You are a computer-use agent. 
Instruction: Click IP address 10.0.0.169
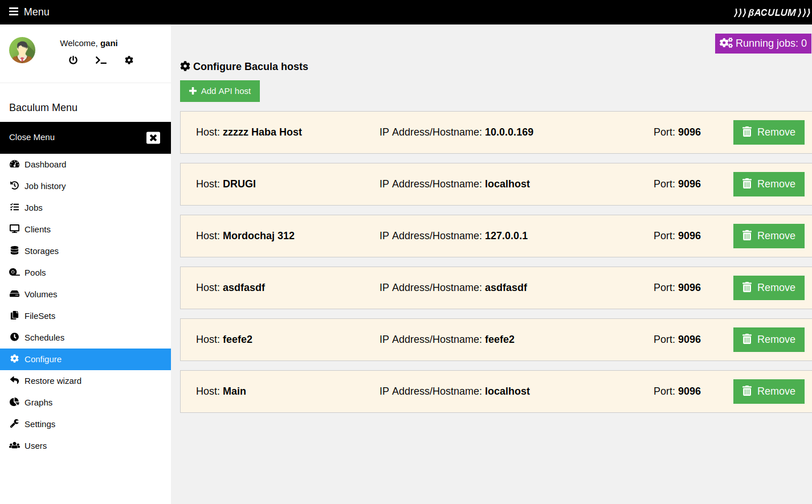click(x=509, y=132)
